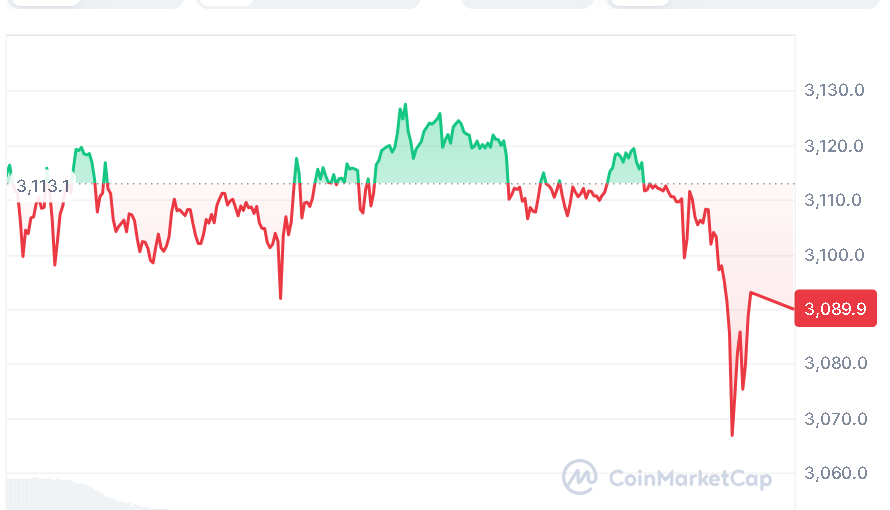
Task: Click the 3,060.0 price axis label
Action: (x=834, y=473)
